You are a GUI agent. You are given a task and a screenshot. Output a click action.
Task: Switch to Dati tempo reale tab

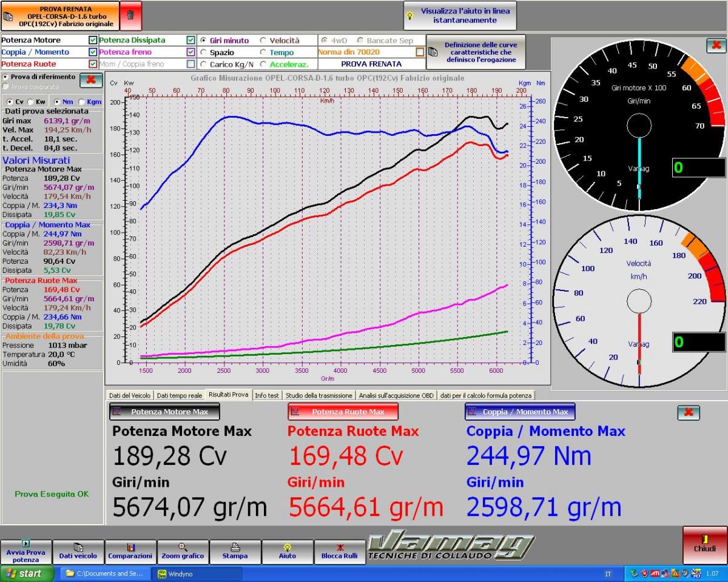179,395
